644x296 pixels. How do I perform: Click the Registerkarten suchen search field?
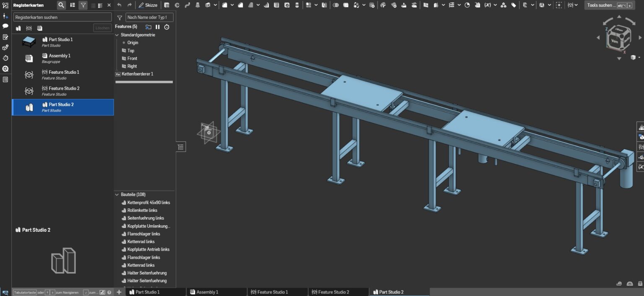pos(62,17)
